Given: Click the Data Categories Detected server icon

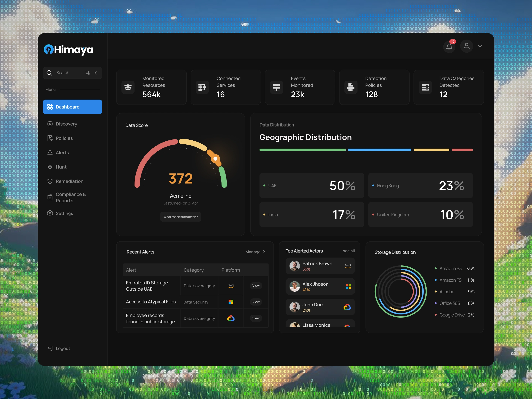Looking at the screenshot, I should (x=425, y=87).
